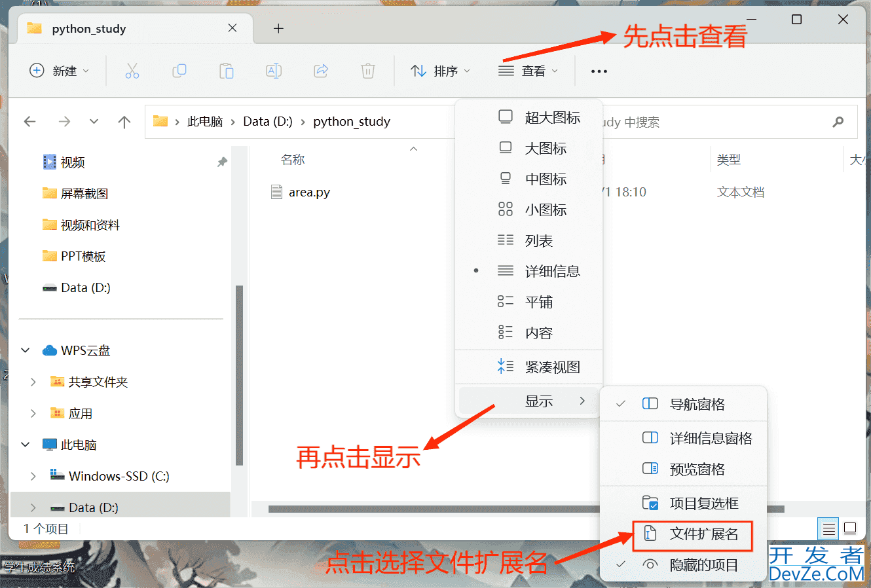
Task: Expand the 应用 tree node
Action: click(33, 413)
